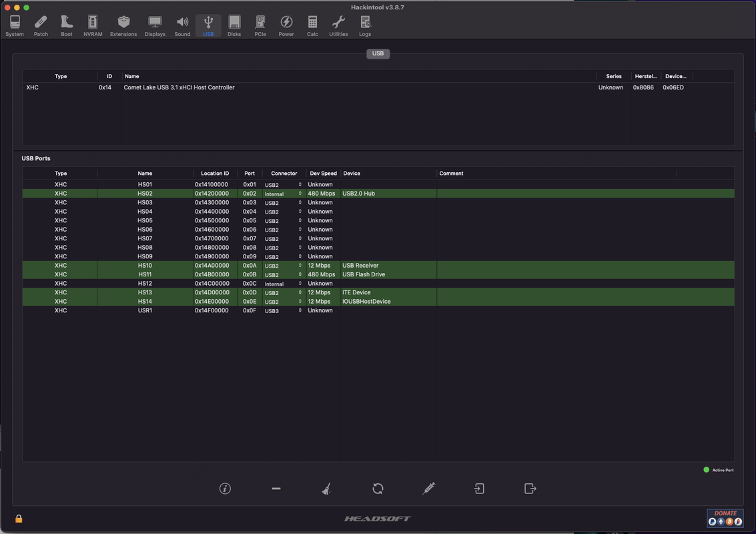This screenshot has height=534, width=756.
Task: Open connector dropdown for USR1
Action: pyautogui.click(x=284, y=310)
